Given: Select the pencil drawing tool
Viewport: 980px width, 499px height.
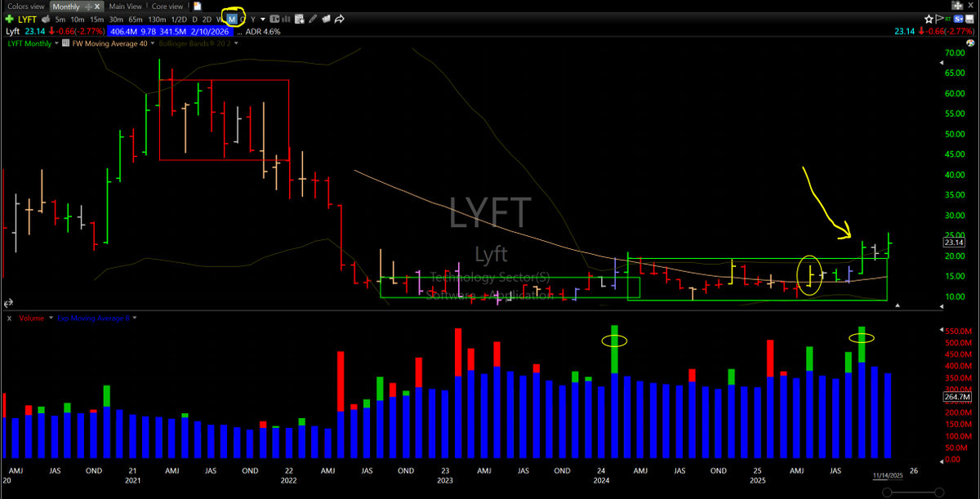Looking at the screenshot, I should pyautogui.click(x=312, y=20).
